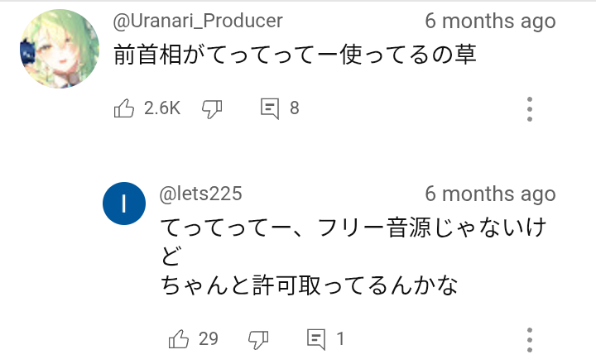Click the timestamp on @lets225 reply

[x=490, y=194]
